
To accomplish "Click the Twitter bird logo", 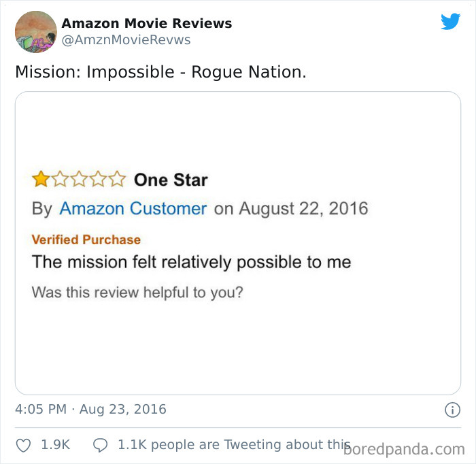I will tap(451, 21).
